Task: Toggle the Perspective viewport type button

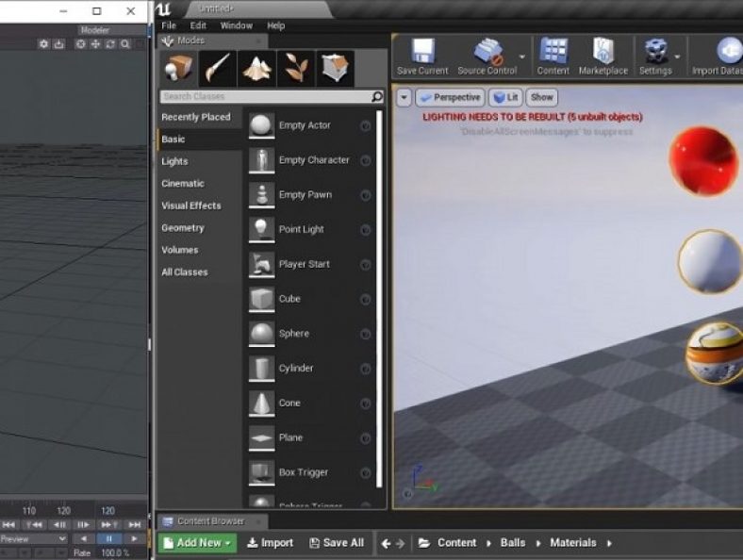Action: pyautogui.click(x=450, y=97)
